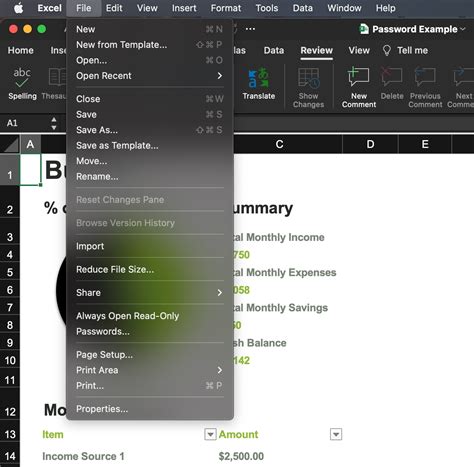Click the Excel application menu

[x=49, y=8]
